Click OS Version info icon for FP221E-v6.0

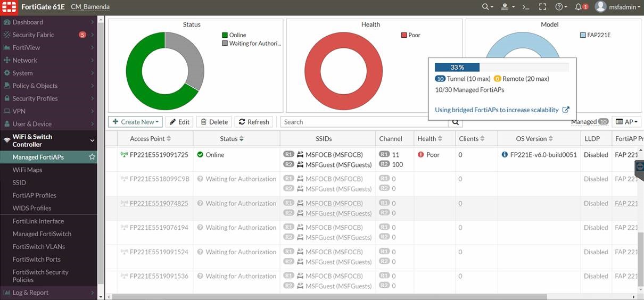point(505,155)
